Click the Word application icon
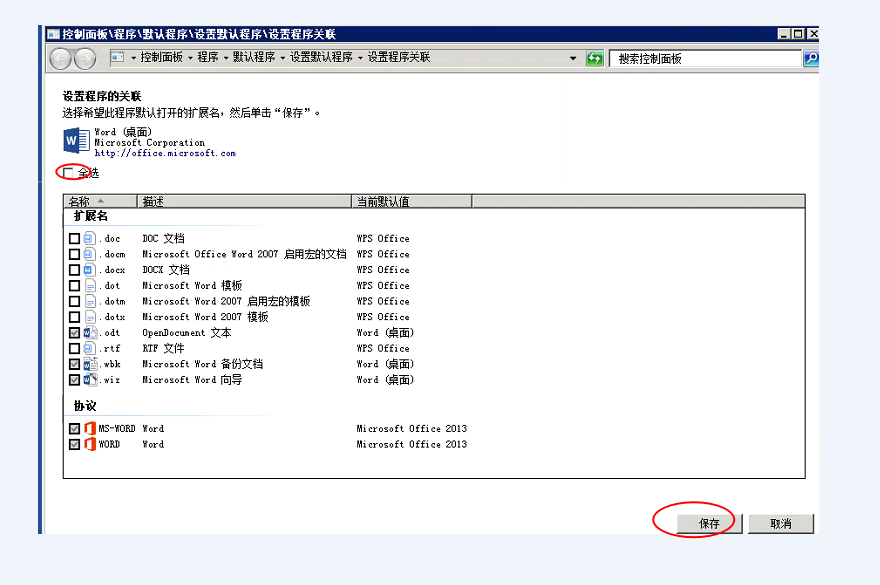This screenshot has height=585, width=880. [76, 140]
